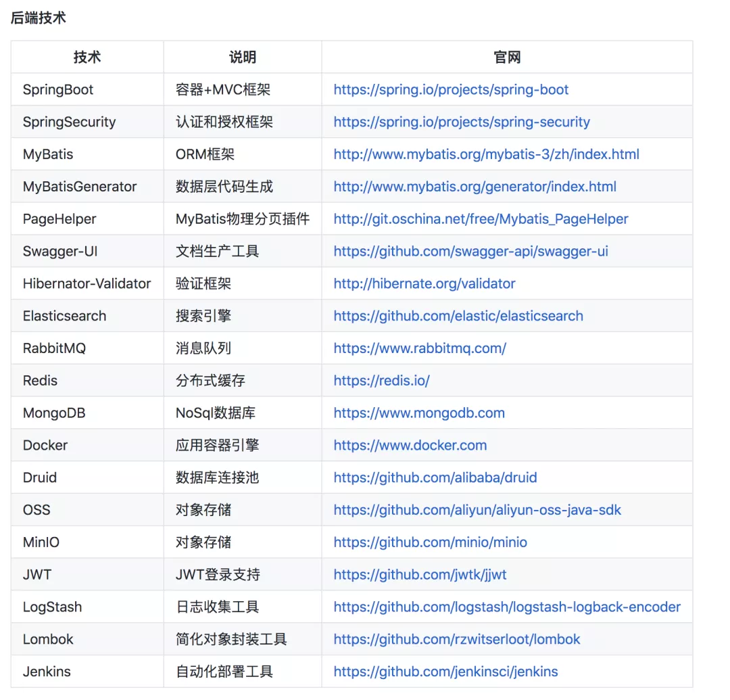This screenshot has height=700, width=730.
Task: Open the Docker official website link
Action: click(x=410, y=445)
